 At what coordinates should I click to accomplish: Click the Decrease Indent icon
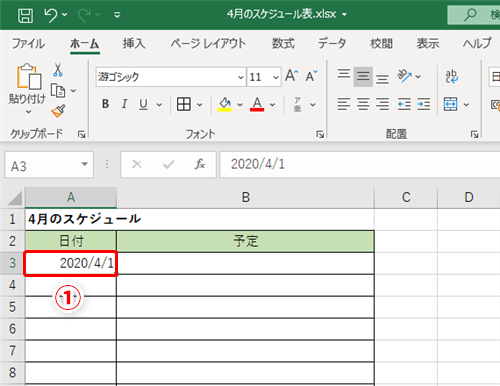coord(404,104)
